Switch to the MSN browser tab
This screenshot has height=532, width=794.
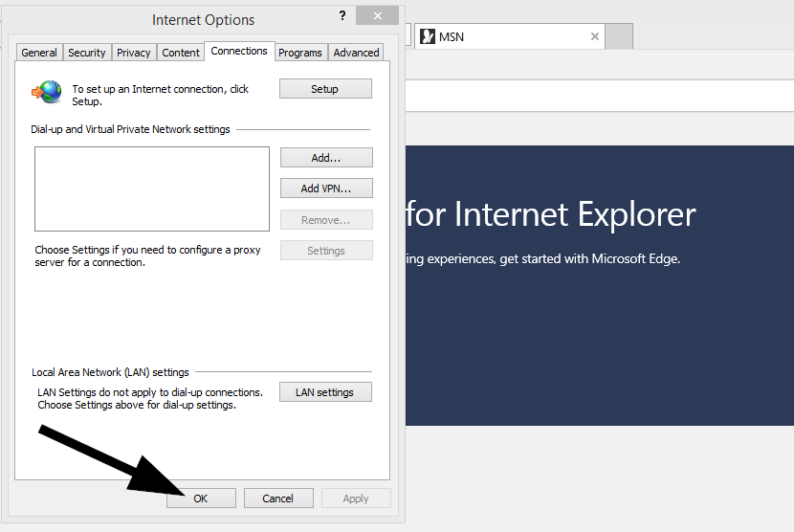[510, 36]
